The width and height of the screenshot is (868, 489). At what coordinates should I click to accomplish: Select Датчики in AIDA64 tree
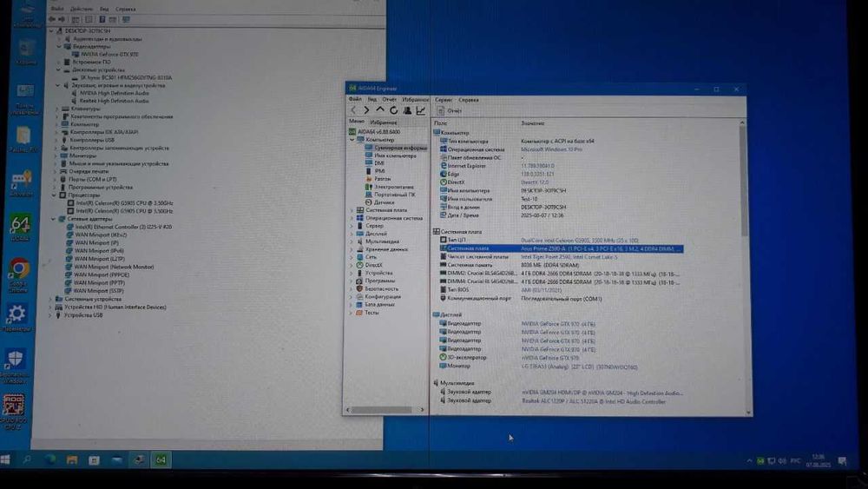(x=380, y=202)
